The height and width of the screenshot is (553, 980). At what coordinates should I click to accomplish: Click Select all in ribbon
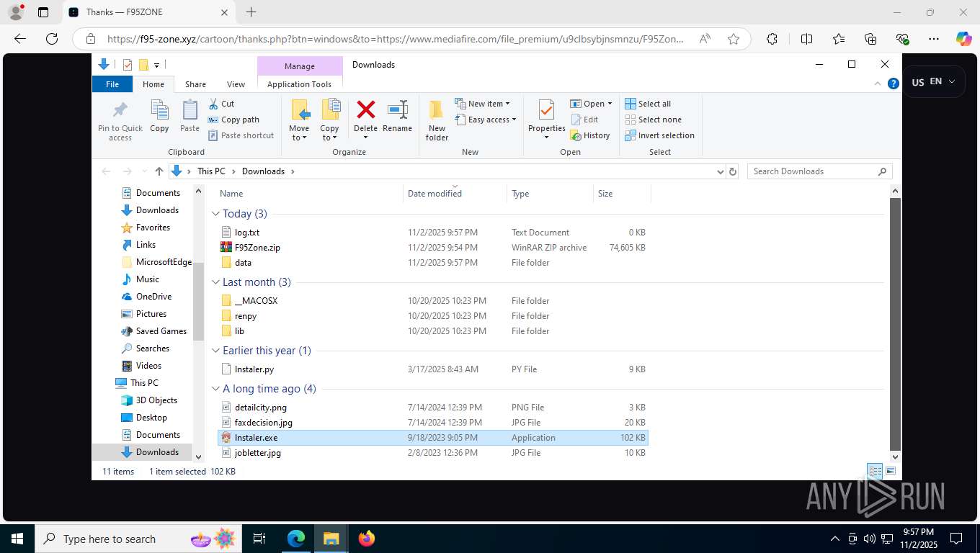tap(648, 104)
